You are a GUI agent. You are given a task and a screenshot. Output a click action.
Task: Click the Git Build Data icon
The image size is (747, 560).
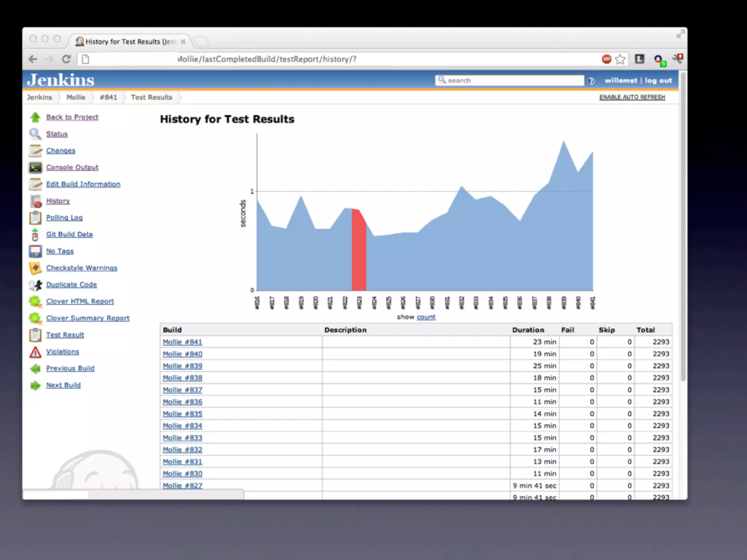pos(35,234)
